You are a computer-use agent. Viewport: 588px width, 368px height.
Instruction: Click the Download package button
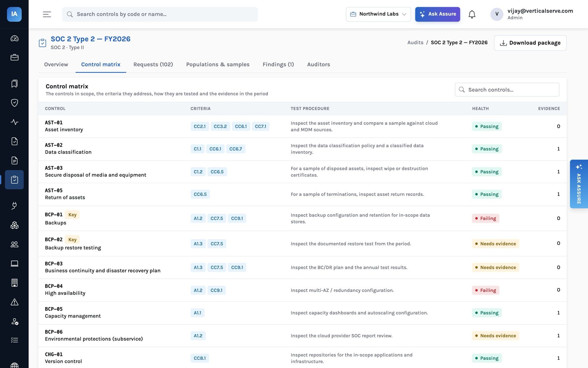pyautogui.click(x=530, y=43)
